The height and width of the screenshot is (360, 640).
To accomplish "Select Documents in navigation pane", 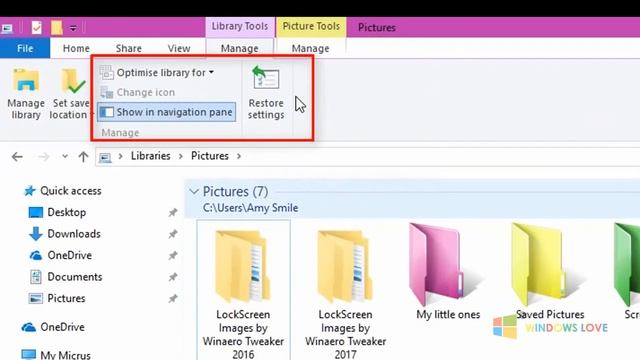I will [x=75, y=277].
